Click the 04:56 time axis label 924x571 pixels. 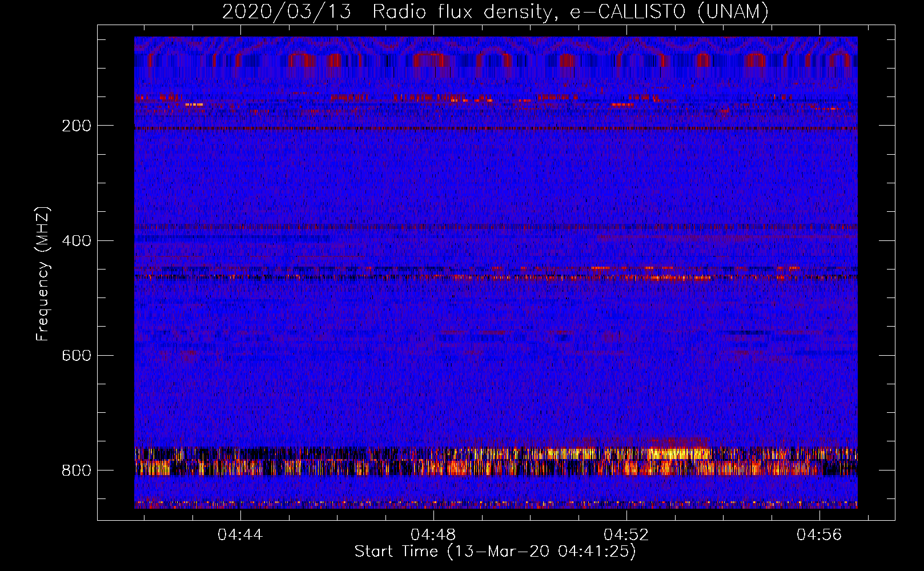[x=819, y=535]
